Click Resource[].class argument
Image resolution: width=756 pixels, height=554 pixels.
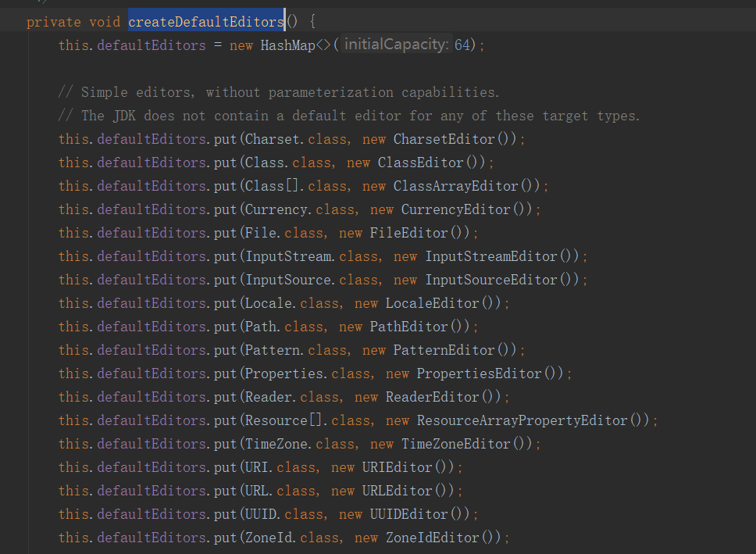click(x=308, y=420)
